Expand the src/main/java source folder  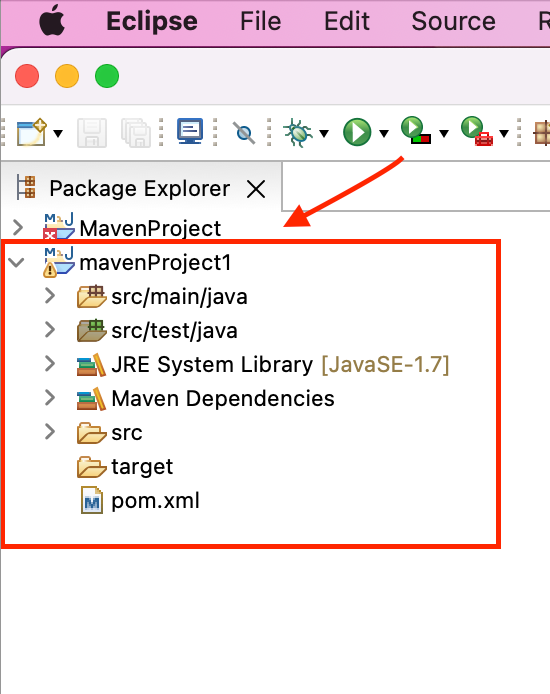[50, 296]
